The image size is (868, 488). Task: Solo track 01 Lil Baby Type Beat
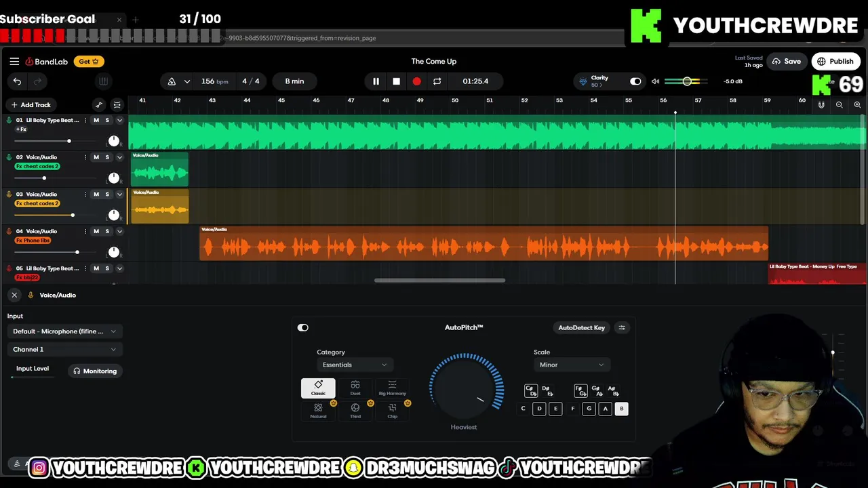[x=107, y=121]
